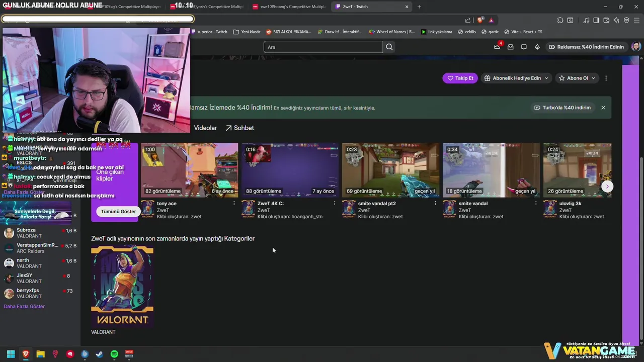Expand sidebar with lower Daha Fazla Göster

point(24,306)
